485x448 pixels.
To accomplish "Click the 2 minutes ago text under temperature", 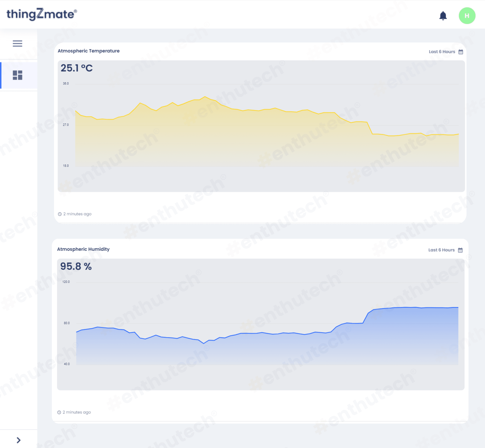I will click(77, 214).
